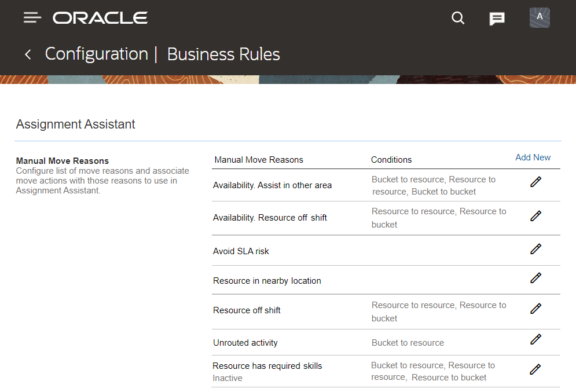This screenshot has height=392, width=576.
Task: Click the Add New link
Action: tap(533, 157)
